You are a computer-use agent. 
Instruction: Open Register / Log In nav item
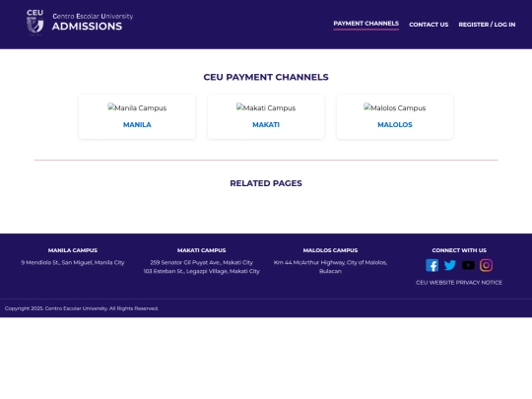(x=487, y=25)
